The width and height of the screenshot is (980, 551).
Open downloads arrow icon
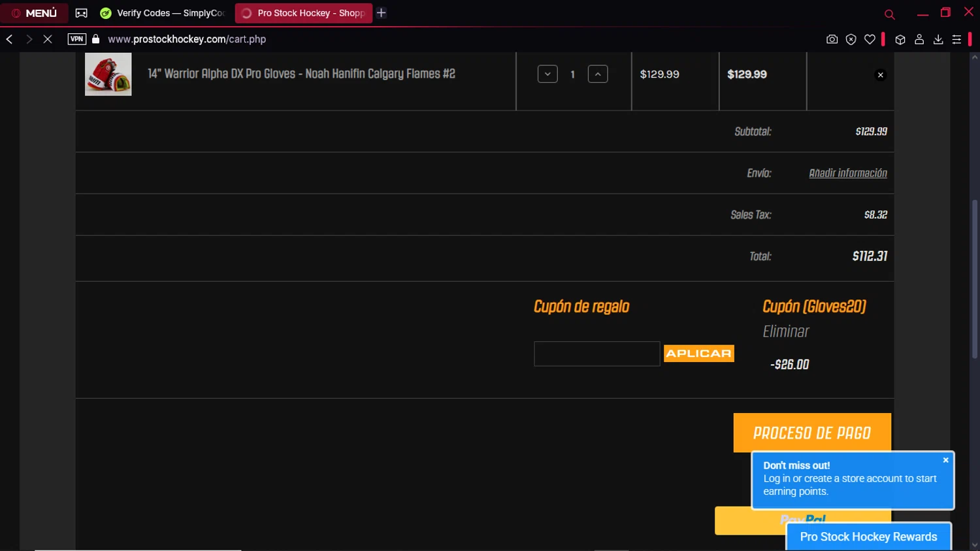938,39
